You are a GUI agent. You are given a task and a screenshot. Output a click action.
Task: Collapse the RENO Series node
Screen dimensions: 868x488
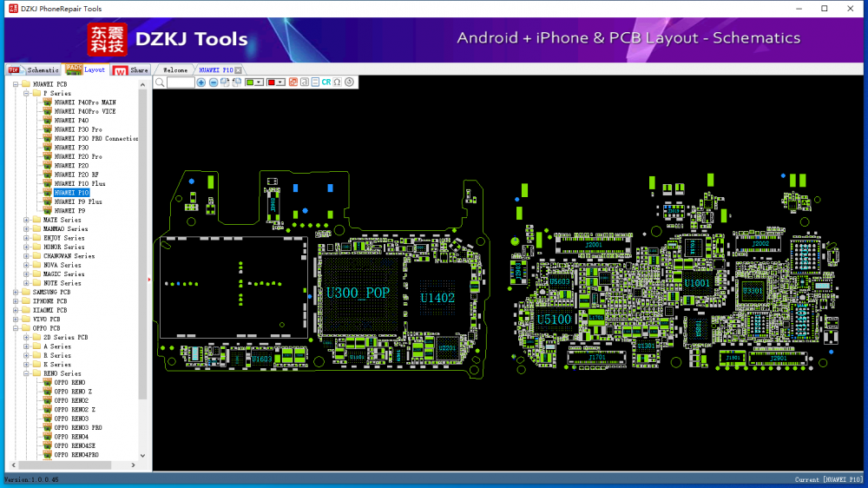pyautogui.click(x=26, y=374)
